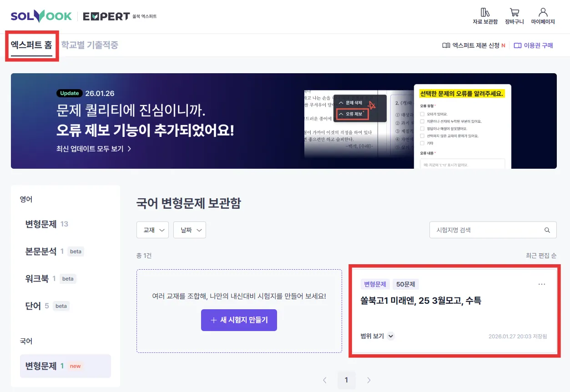Select 단어 in the sidebar
This screenshot has height=392, width=570.
pos(47,306)
